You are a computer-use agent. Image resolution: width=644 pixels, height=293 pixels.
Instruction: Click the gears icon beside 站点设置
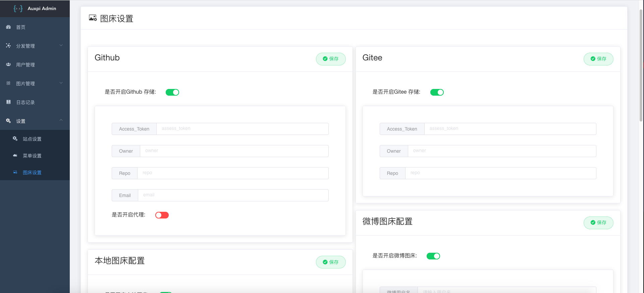coord(15,138)
